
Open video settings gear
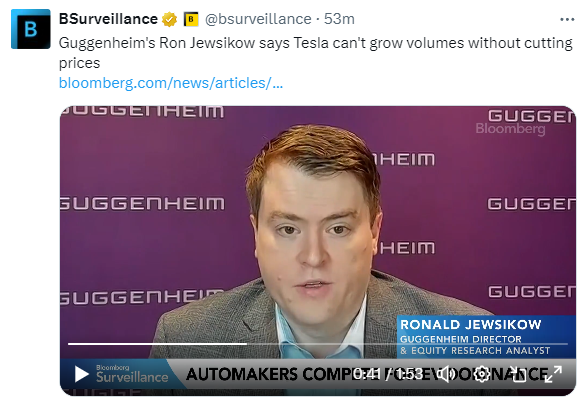(482, 374)
